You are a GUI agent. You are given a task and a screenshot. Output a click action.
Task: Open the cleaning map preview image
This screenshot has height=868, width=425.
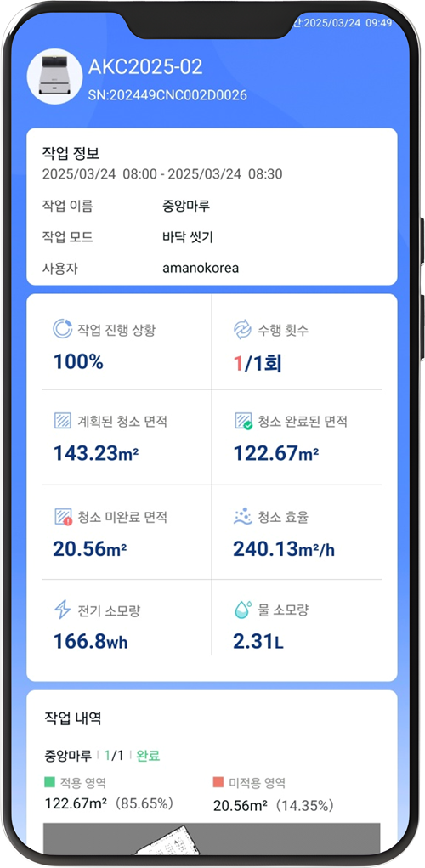point(212,838)
